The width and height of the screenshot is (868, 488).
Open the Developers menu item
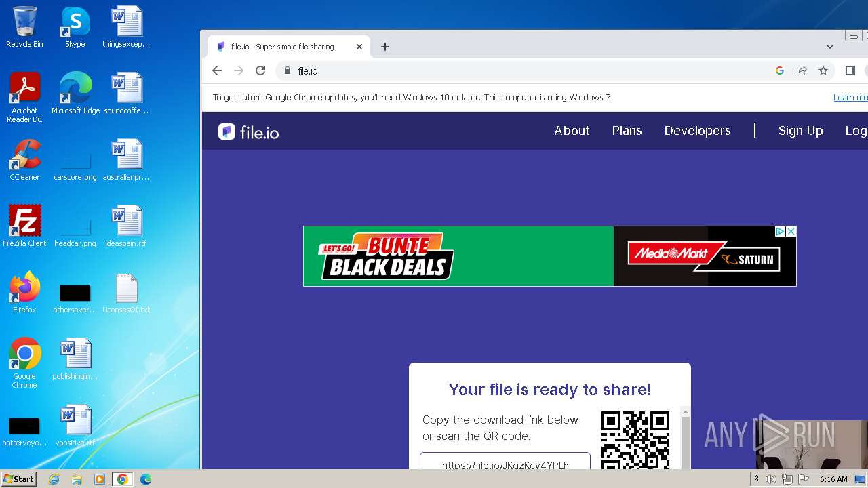(x=697, y=131)
